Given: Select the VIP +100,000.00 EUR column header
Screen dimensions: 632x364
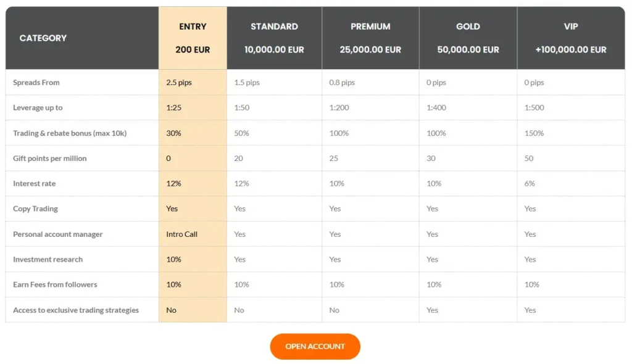Looking at the screenshot, I should click(x=570, y=38).
